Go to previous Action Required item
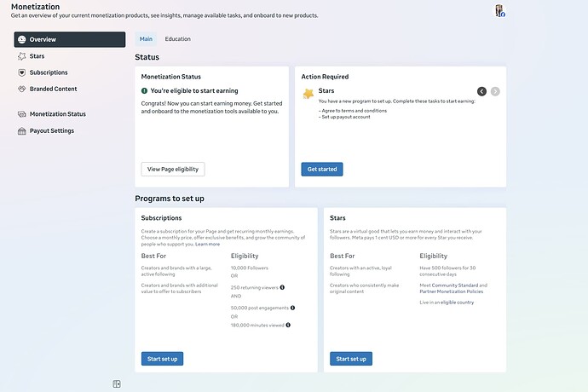Image resolution: width=588 pixels, height=392 pixels. click(481, 91)
